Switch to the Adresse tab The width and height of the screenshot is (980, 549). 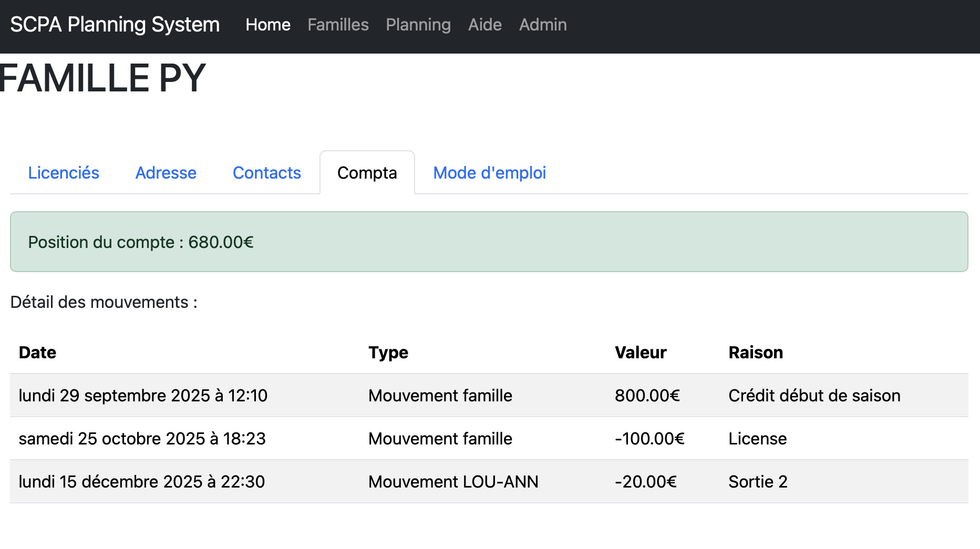coord(166,173)
